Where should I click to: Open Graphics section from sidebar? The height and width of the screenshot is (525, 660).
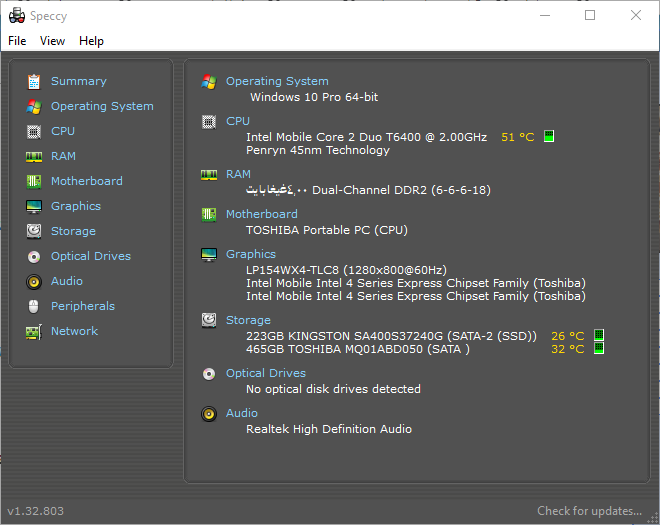76,206
